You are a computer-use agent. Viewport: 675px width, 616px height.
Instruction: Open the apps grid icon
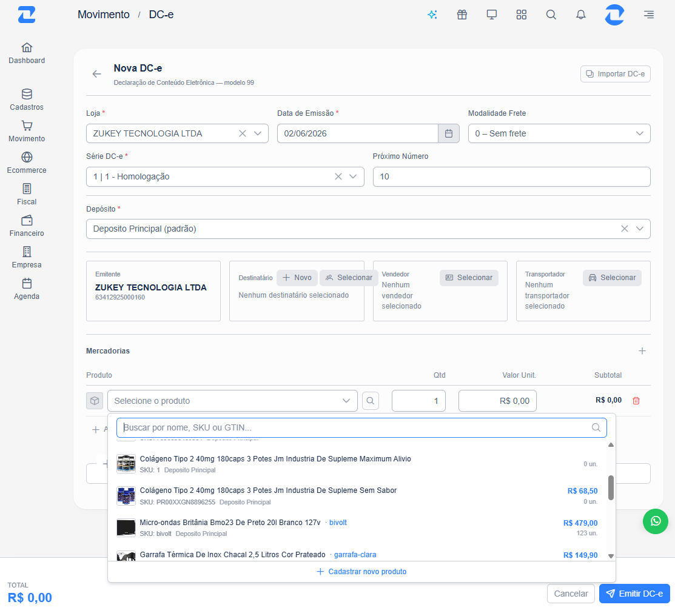(x=522, y=15)
